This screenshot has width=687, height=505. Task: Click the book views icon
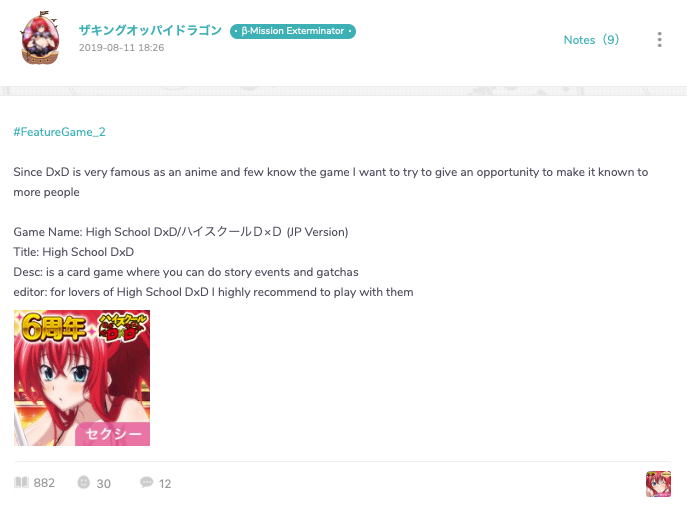tap(21, 482)
